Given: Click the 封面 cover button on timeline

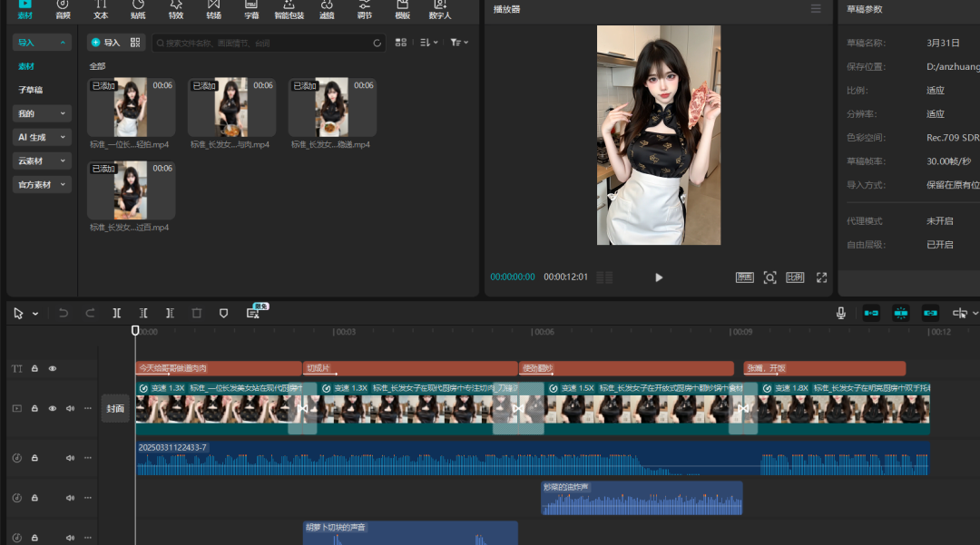Looking at the screenshot, I should click(x=115, y=408).
